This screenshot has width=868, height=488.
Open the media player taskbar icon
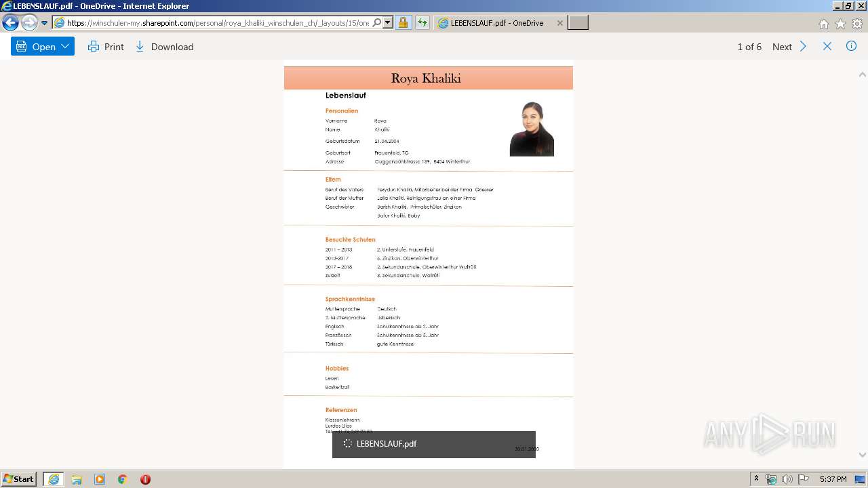pos(100,479)
